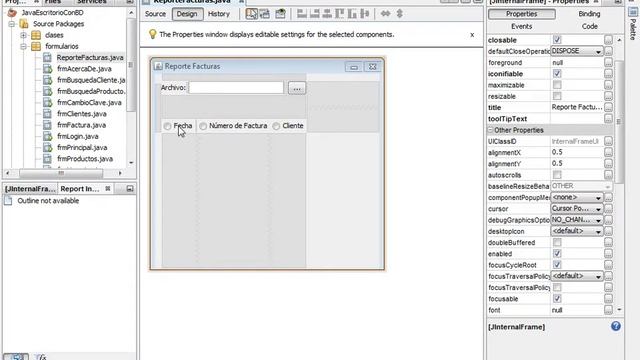Toggle the focusable checkbox
Viewport: 640px width, 360px height.
[x=557, y=299]
